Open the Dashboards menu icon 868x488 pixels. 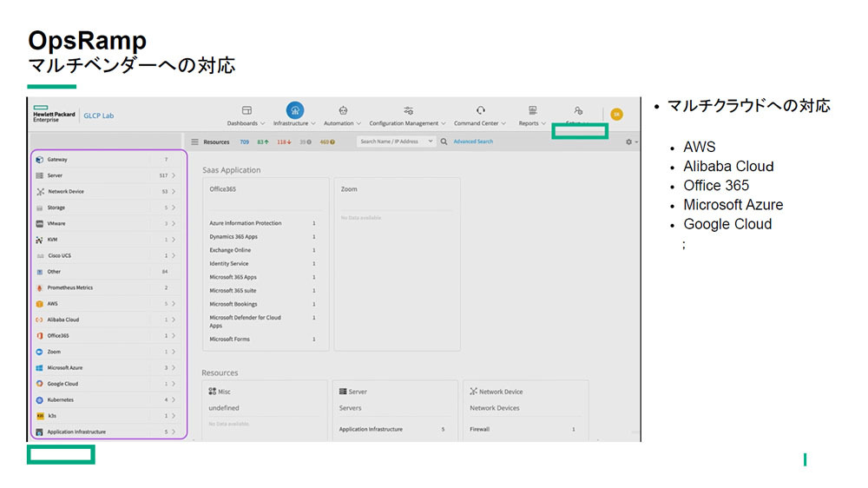pyautogui.click(x=247, y=110)
